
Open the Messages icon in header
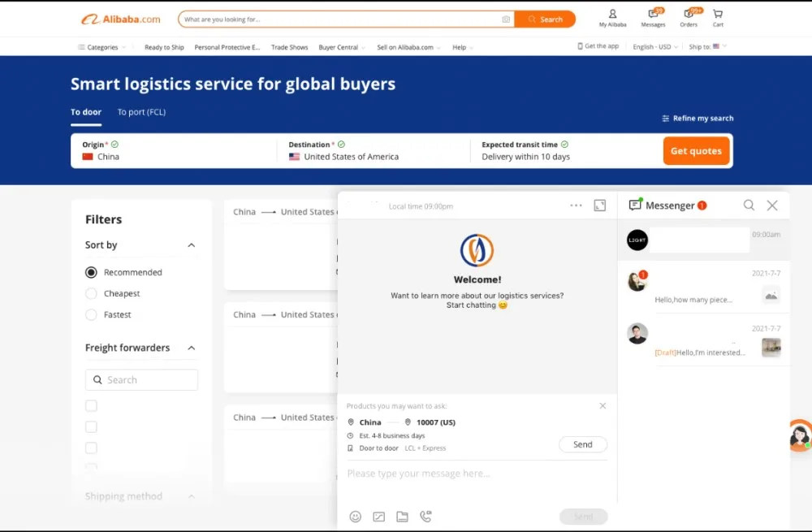[x=653, y=17]
